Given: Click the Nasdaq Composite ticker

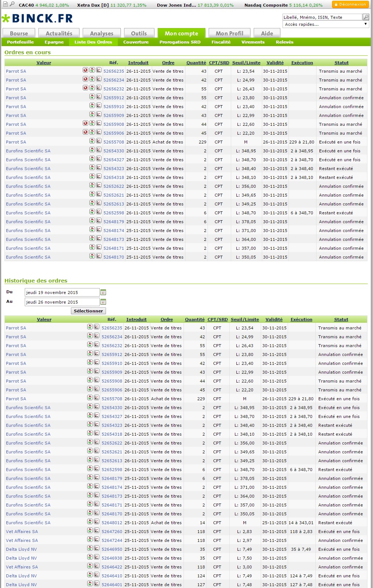Looking at the screenshot, I should pyautogui.click(x=283, y=5).
